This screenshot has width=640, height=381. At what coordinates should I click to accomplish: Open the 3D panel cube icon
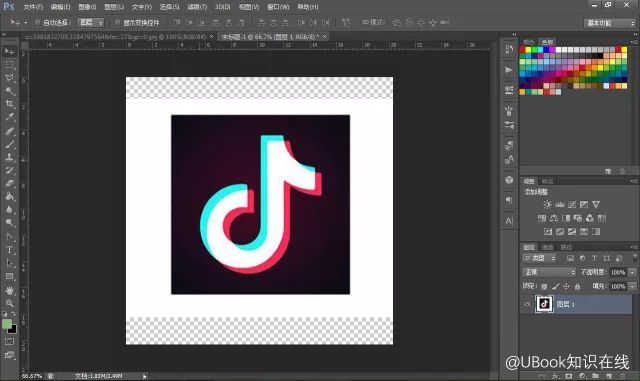pos(509,180)
